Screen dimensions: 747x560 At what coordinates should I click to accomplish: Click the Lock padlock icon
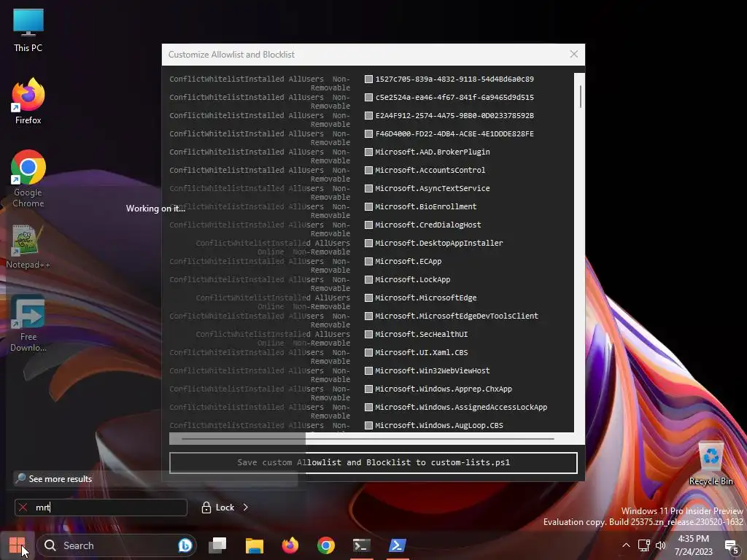[x=206, y=507]
